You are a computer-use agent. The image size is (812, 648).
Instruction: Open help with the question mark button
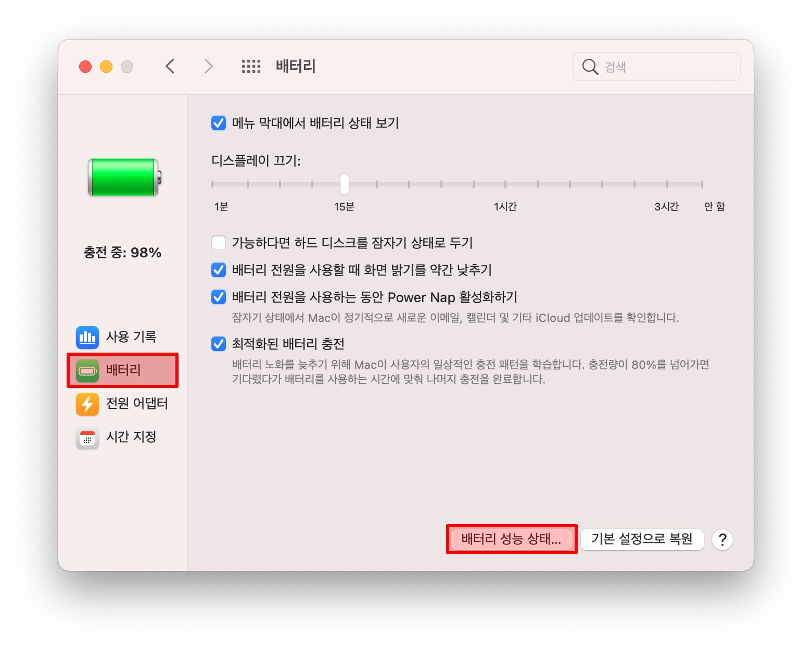(x=722, y=540)
